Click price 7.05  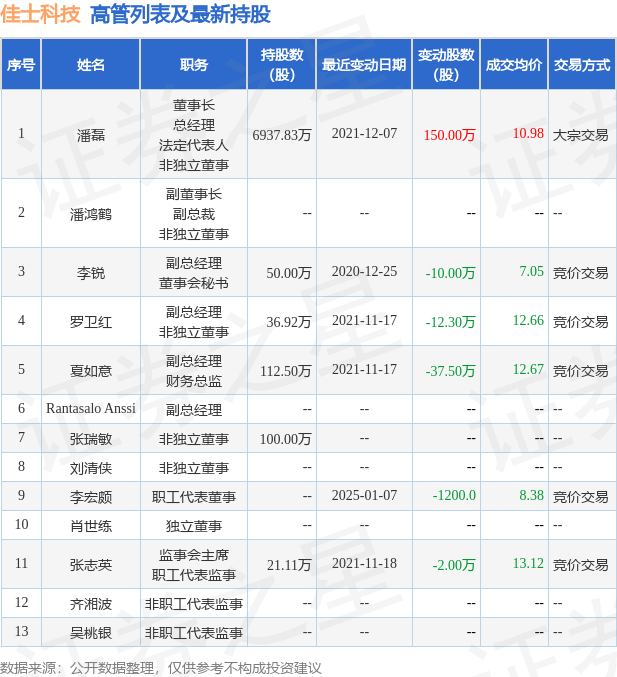point(532,271)
